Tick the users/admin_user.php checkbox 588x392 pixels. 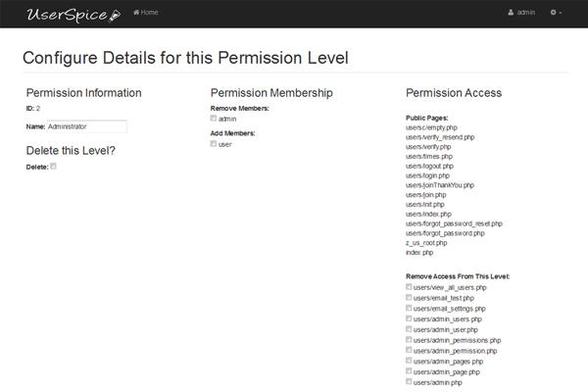point(409,329)
